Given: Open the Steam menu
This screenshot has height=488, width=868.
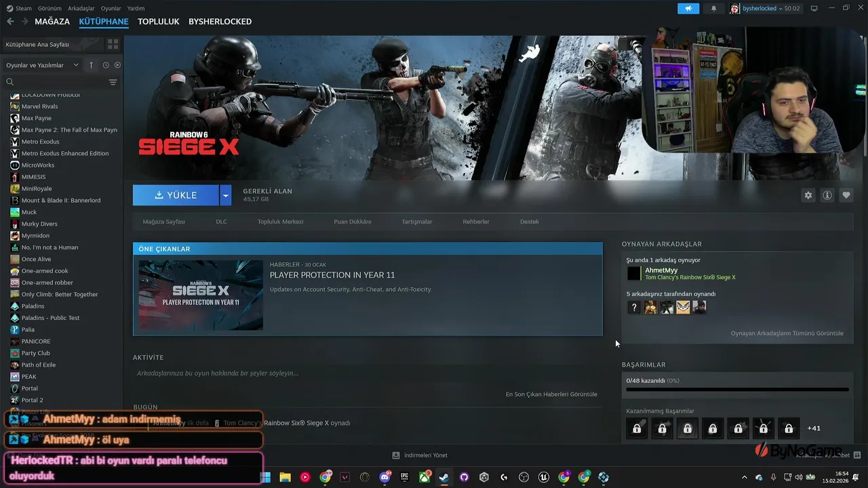Looking at the screenshot, I should click(20, 8).
